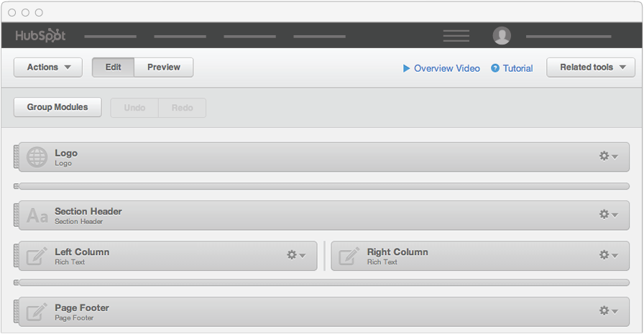Click the globe icon on Logo module
644x334 pixels.
click(x=37, y=157)
